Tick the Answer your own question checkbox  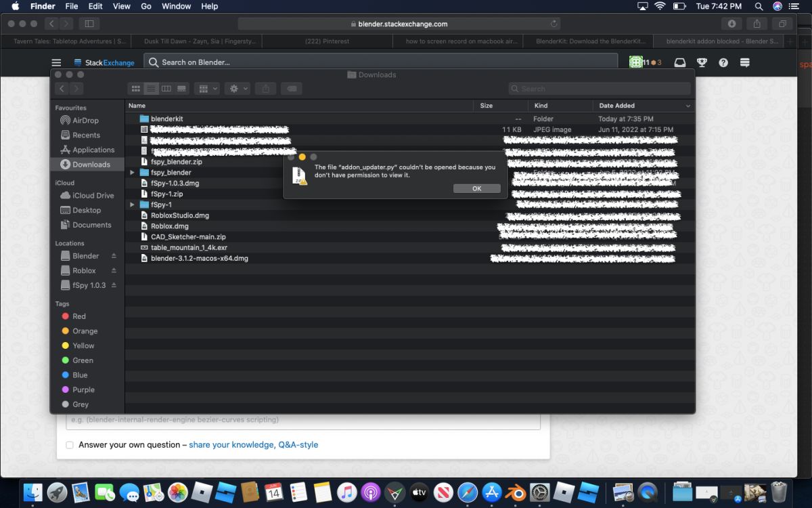[x=70, y=445]
